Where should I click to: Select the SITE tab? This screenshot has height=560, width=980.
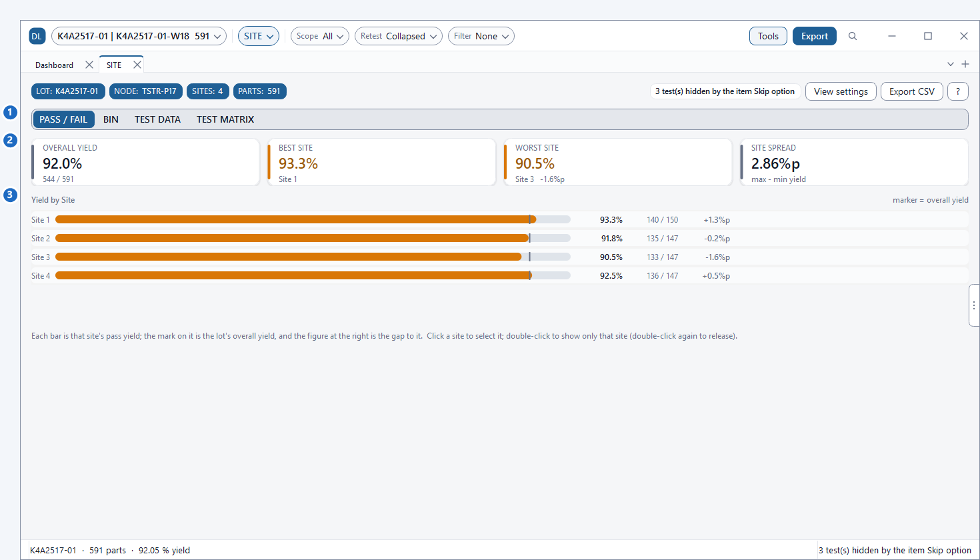coord(114,65)
